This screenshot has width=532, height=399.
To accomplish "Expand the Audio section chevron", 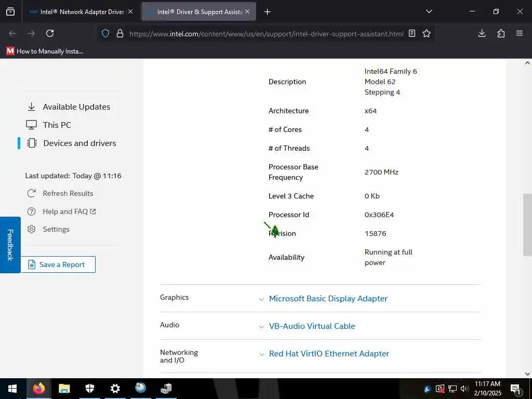I will click(x=261, y=327).
